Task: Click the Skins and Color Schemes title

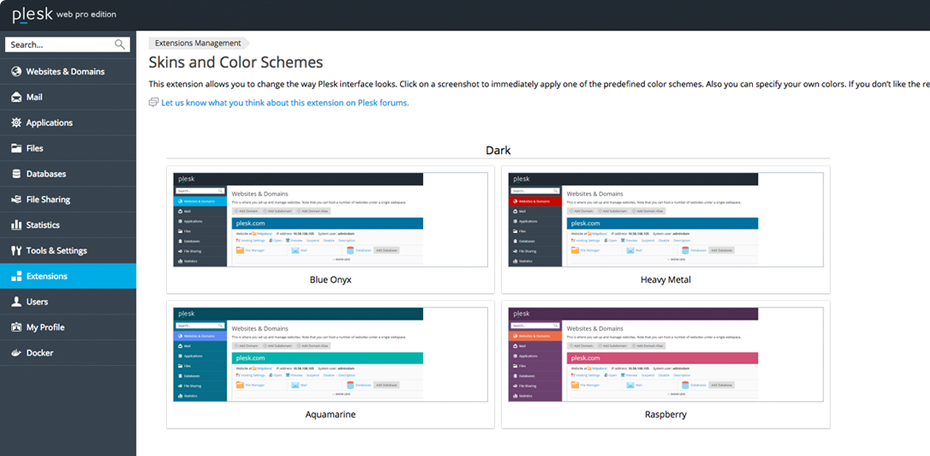Action: pyautogui.click(x=235, y=63)
